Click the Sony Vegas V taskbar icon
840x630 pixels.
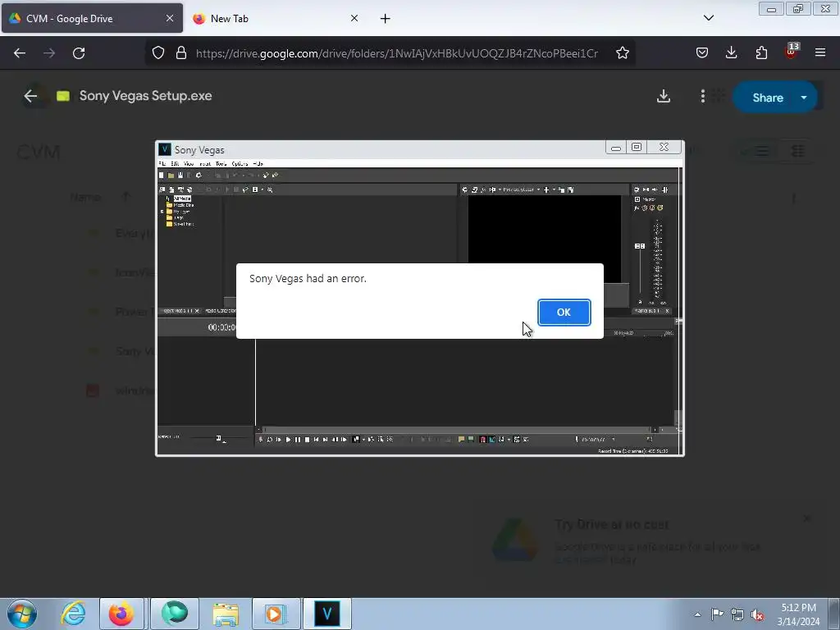pyautogui.click(x=327, y=614)
